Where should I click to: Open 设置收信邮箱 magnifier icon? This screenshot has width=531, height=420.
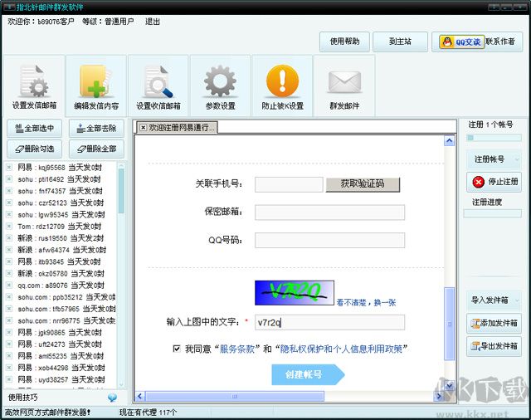(x=158, y=86)
